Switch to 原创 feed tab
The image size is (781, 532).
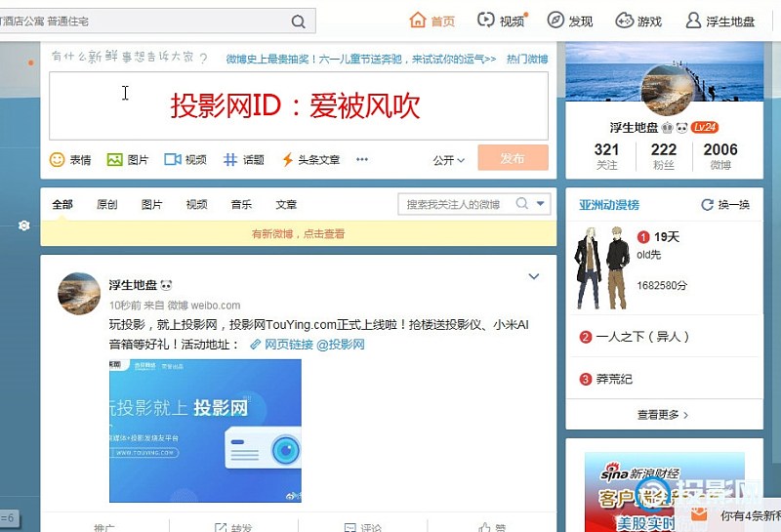(x=107, y=204)
